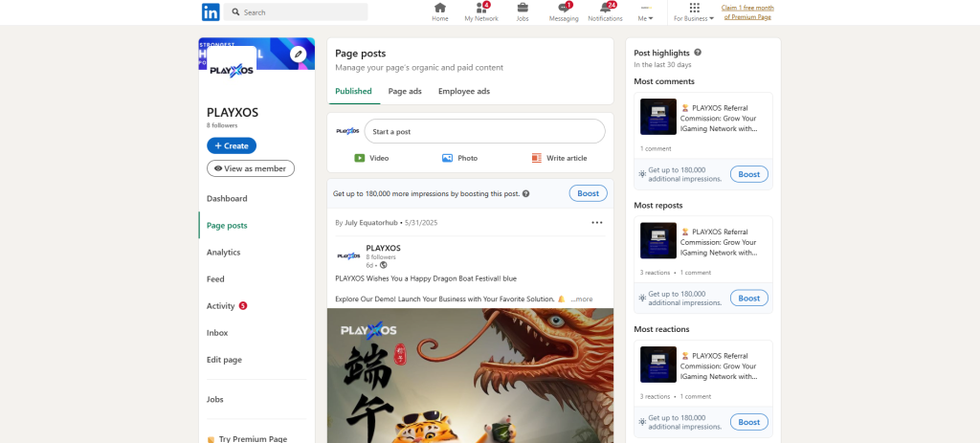Image resolution: width=980 pixels, height=443 pixels.
Task: Open Dashboard in the sidebar
Action: coord(227,199)
